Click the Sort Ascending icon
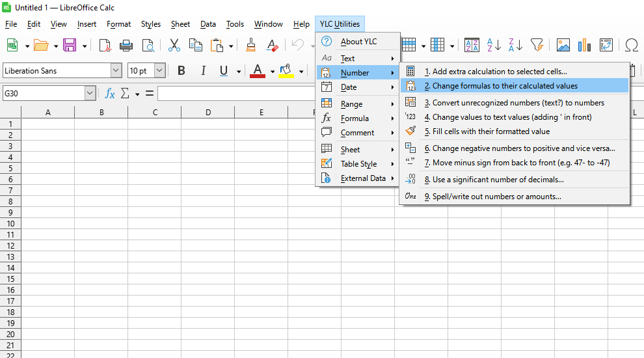 [494, 45]
